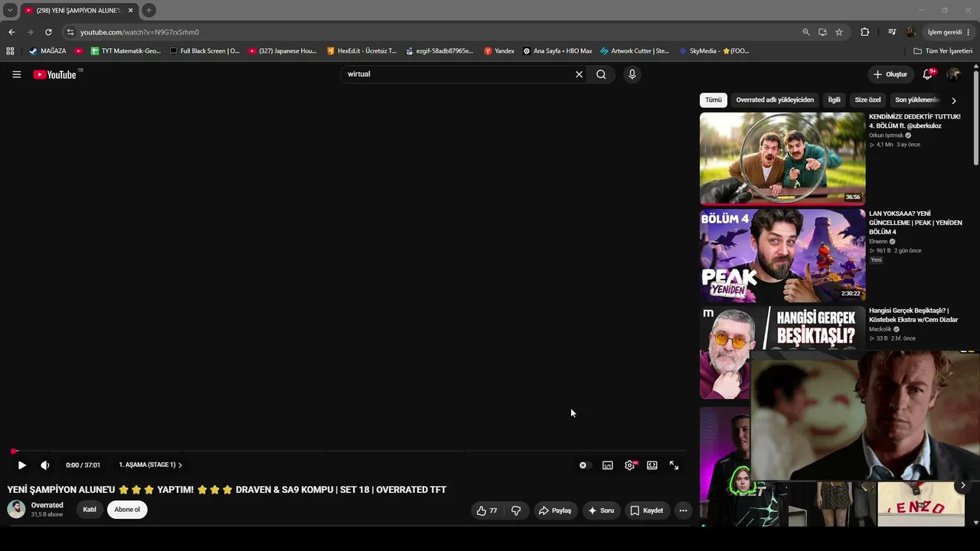This screenshot has width=980, height=551.
Task: Select the Son yüklenenler filter chip
Action: [916, 100]
